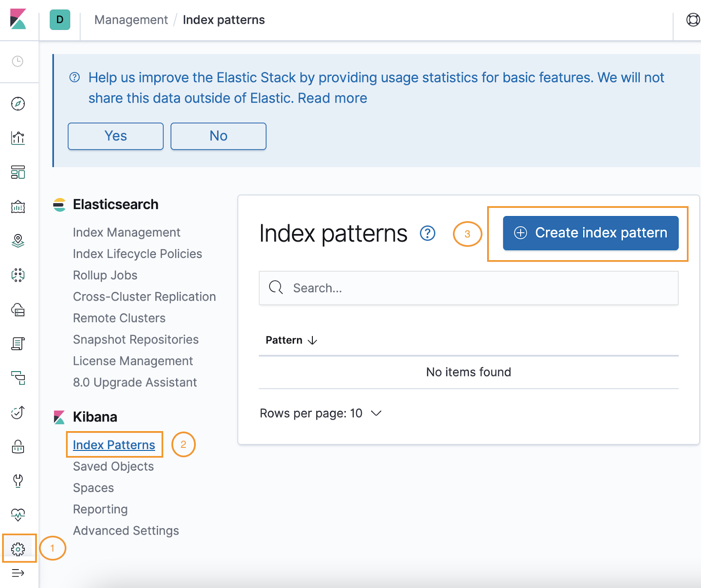Click Index patterns breadcrumb
The width and height of the screenshot is (701, 588).
click(224, 20)
